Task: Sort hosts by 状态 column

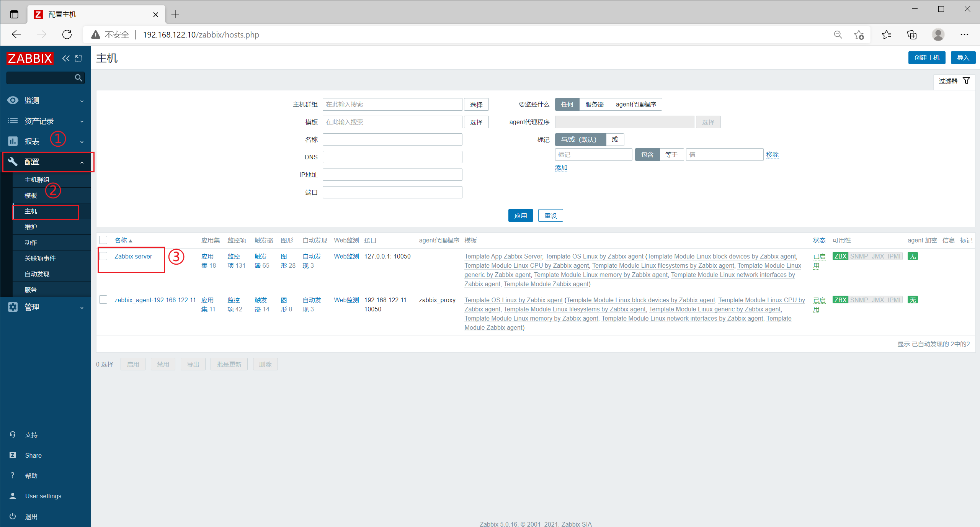Action: 819,240
